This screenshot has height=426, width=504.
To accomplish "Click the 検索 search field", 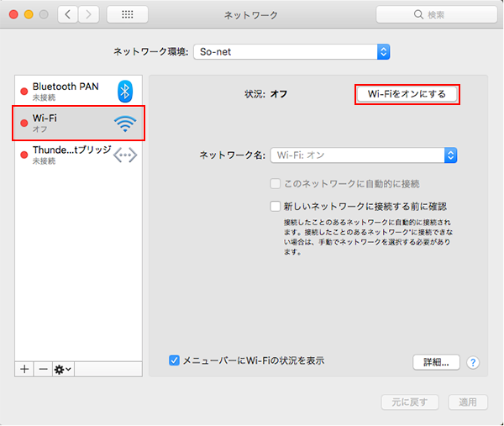I will click(433, 15).
